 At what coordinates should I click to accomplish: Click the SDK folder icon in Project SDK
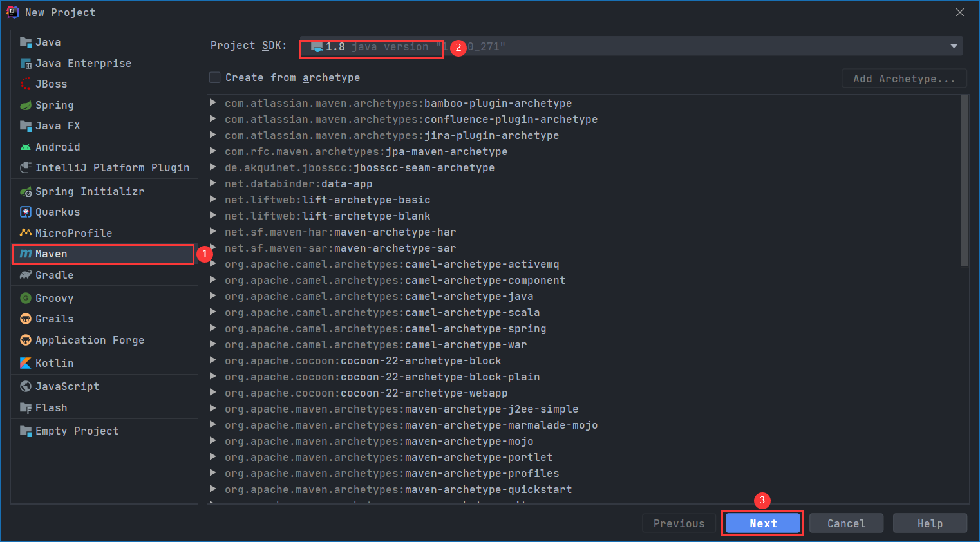317,47
